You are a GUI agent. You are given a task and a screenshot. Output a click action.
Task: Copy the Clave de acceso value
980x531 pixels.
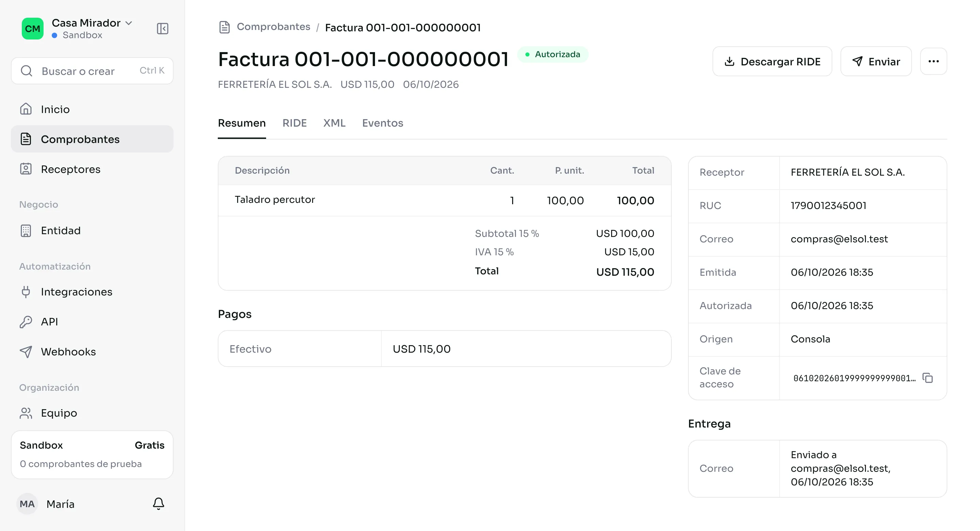[x=928, y=378]
